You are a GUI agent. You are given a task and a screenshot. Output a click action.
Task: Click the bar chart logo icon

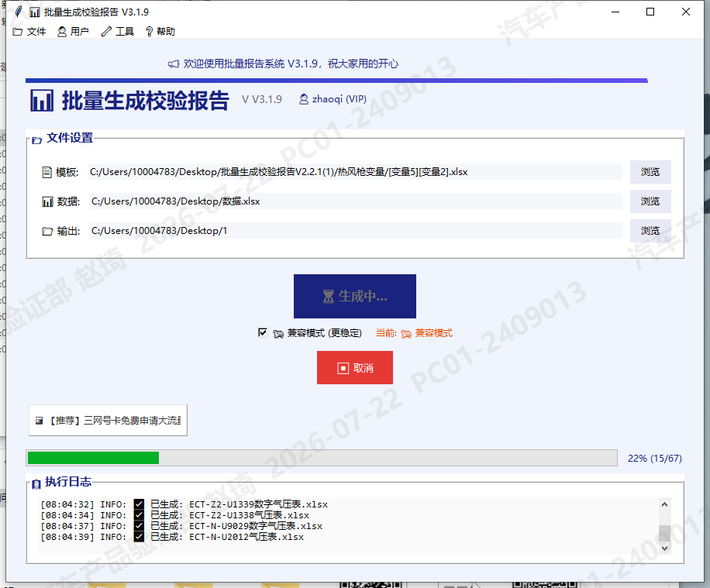[x=42, y=101]
